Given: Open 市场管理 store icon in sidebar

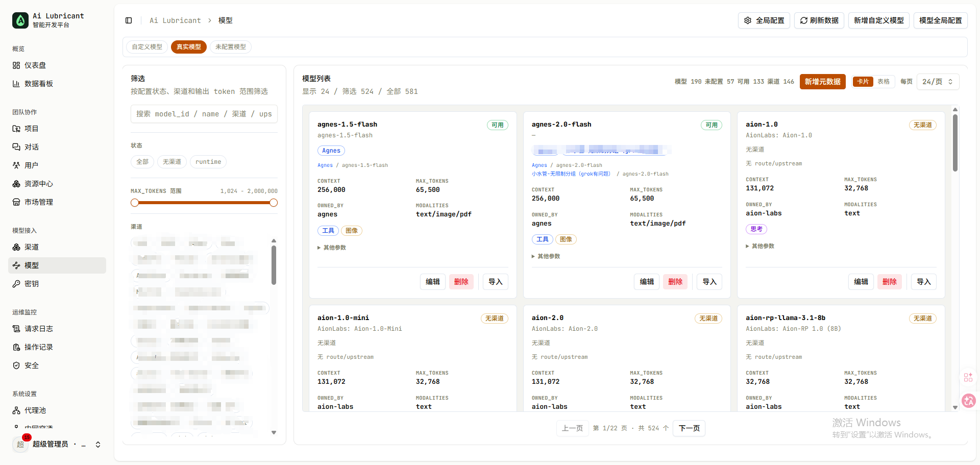Looking at the screenshot, I should tap(16, 202).
